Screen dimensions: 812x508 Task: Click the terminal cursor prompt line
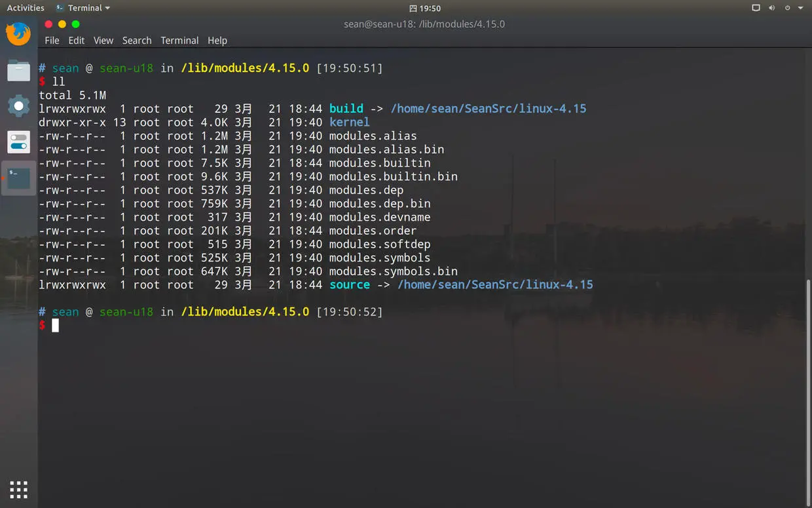(x=55, y=325)
